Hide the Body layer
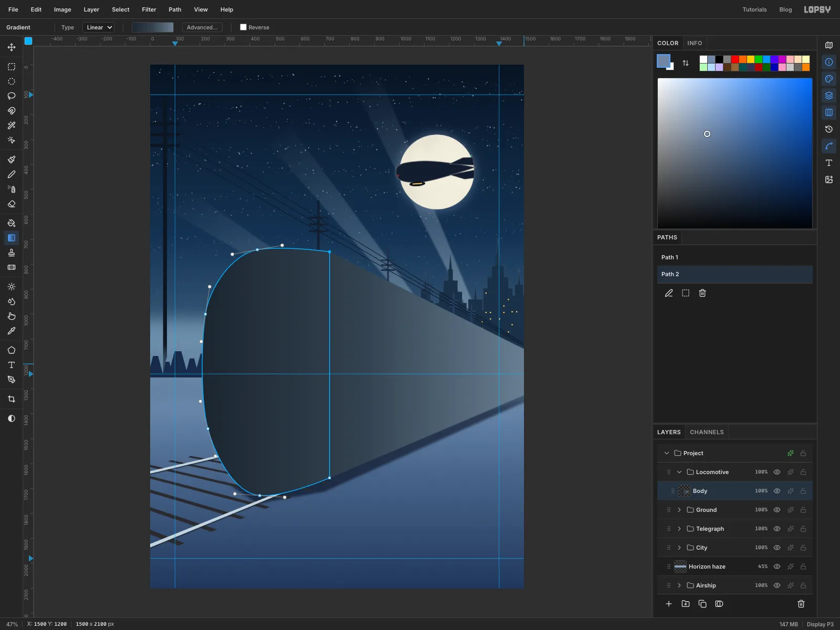Image resolution: width=840 pixels, height=630 pixels. (x=777, y=491)
